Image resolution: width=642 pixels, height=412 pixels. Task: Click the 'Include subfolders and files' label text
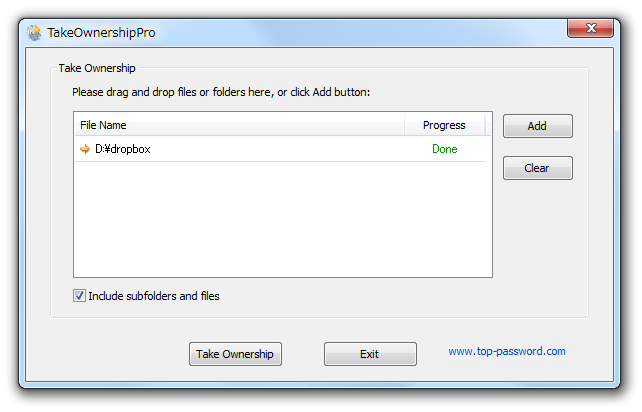pos(154,296)
